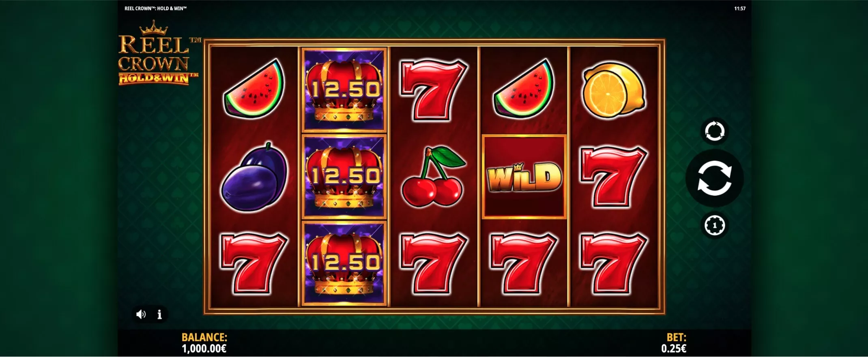Click the red 7 atop third reel

pyautogui.click(x=433, y=90)
